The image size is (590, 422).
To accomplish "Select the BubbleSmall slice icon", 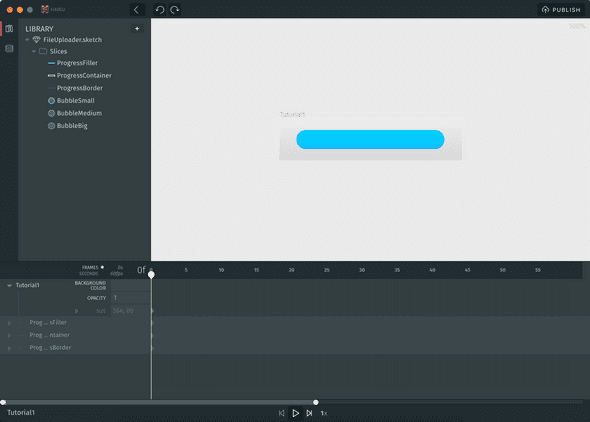I will tap(52, 101).
